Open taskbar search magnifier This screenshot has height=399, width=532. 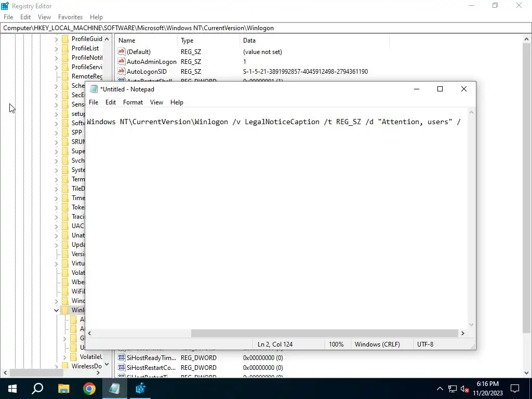(37, 388)
